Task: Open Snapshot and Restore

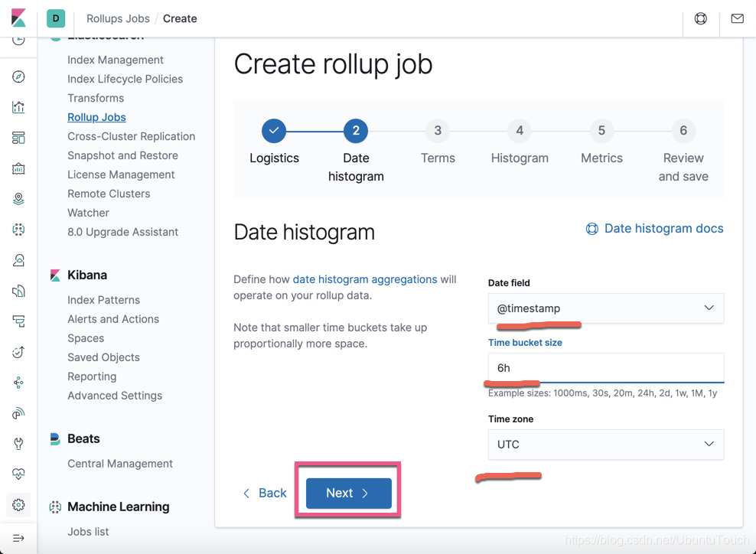Action: pos(122,155)
